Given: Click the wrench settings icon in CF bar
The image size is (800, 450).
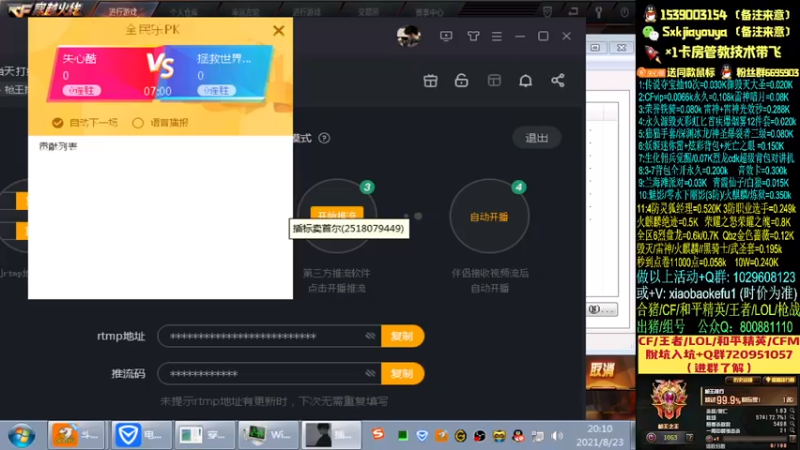Looking at the screenshot, I should pyautogui.click(x=598, y=12).
